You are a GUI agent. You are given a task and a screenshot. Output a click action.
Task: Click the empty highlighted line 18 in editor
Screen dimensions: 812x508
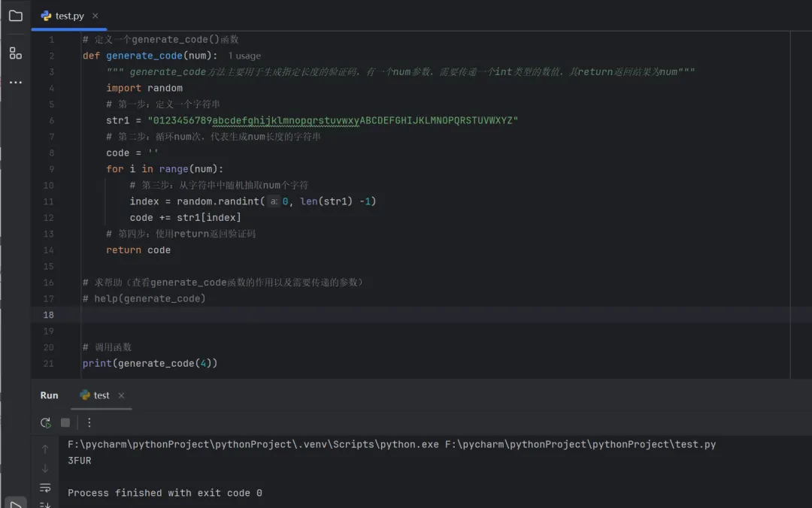(x=435, y=315)
